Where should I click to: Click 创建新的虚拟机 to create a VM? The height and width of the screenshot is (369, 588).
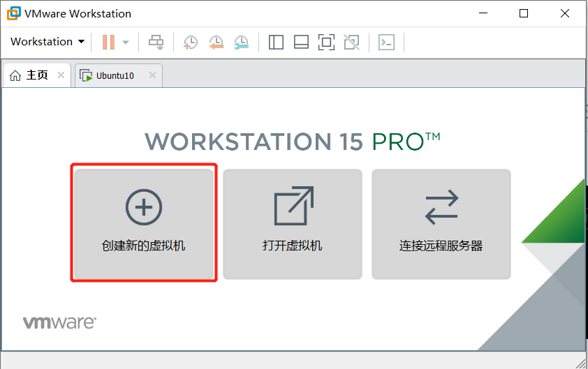point(144,224)
